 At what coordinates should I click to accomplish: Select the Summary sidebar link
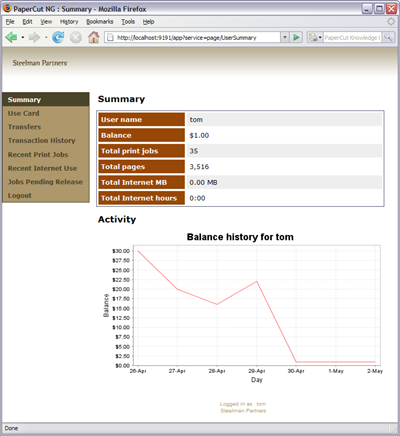[x=46, y=99]
